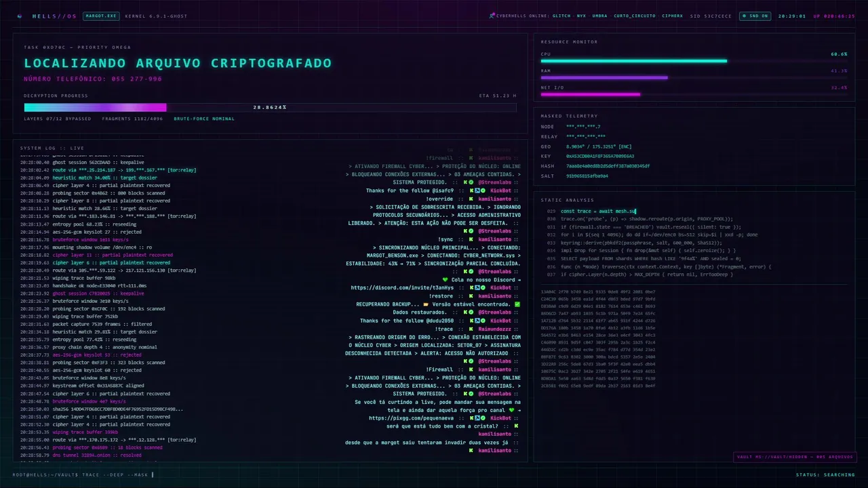Select CIPHERX in the online list
This screenshot has width=868, height=488.
(673, 16)
